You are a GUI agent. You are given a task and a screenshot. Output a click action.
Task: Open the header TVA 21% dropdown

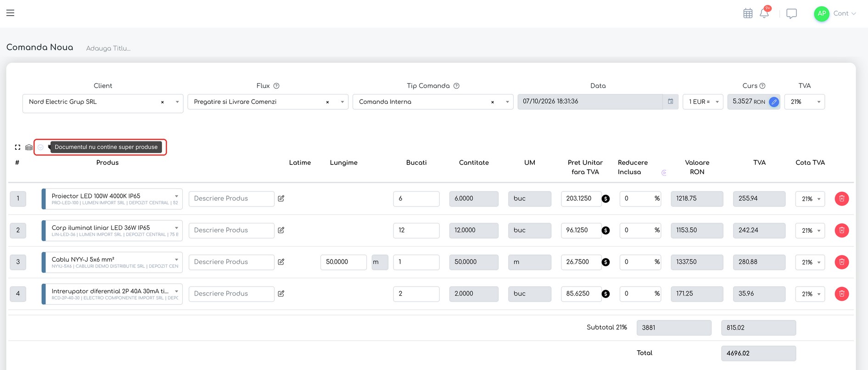(x=805, y=102)
